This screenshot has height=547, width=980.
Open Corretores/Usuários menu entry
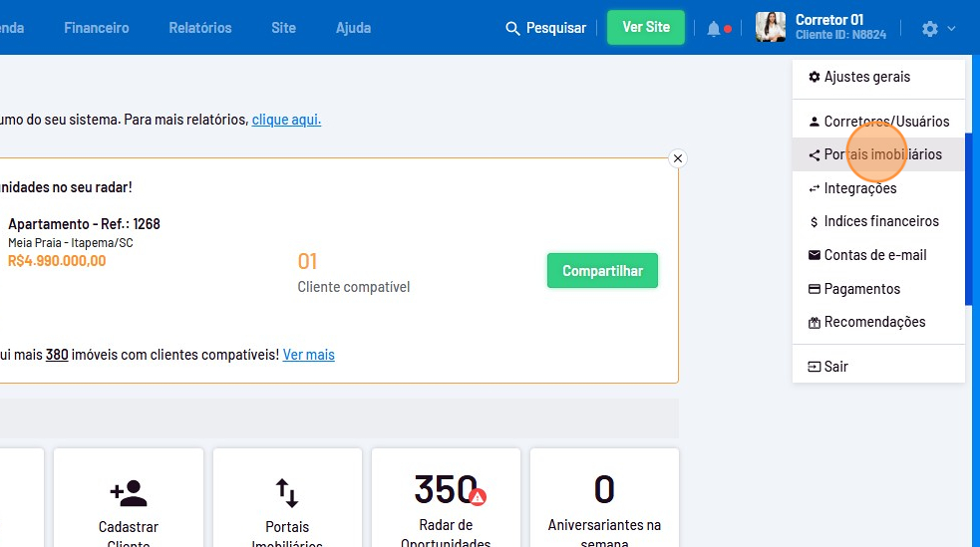[x=885, y=122]
